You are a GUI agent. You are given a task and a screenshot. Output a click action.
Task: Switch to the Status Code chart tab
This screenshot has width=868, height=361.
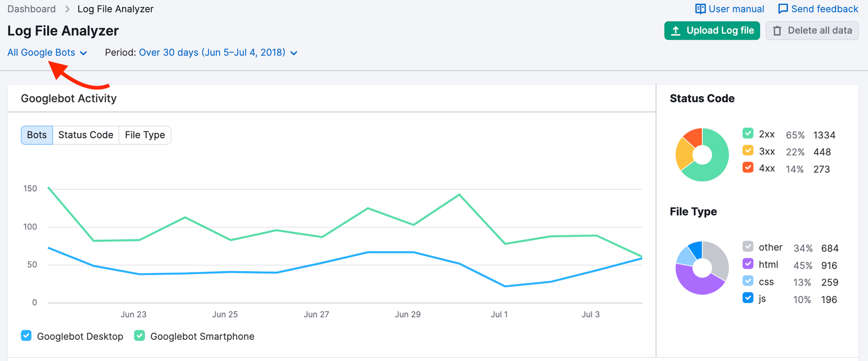86,135
